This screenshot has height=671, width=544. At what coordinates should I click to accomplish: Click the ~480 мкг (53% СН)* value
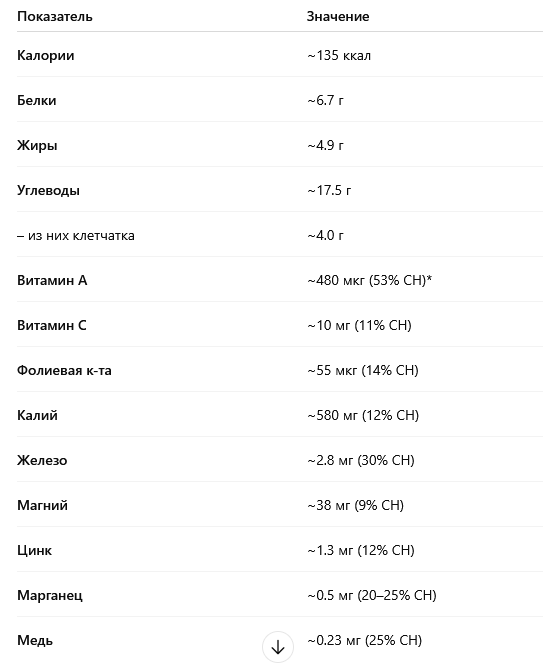click(x=369, y=280)
